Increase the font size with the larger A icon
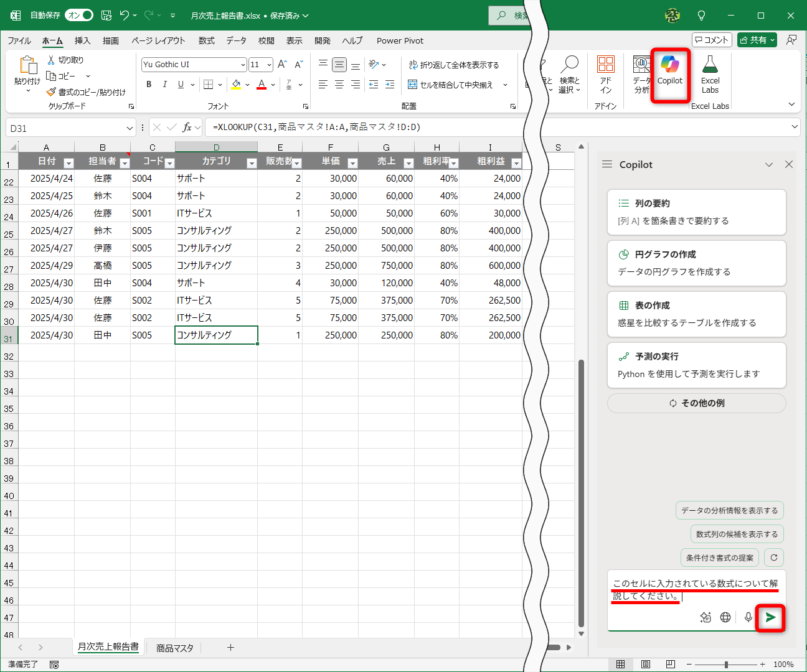The image size is (807, 672). (282, 65)
